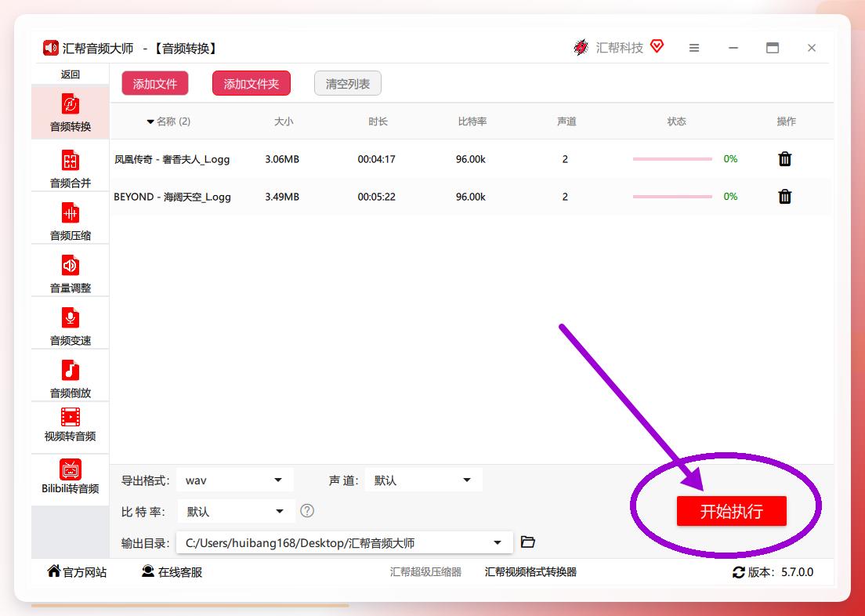Click the 00:05:22 duration cell
The height and width of the screenshot is (616, 865).
377,197
